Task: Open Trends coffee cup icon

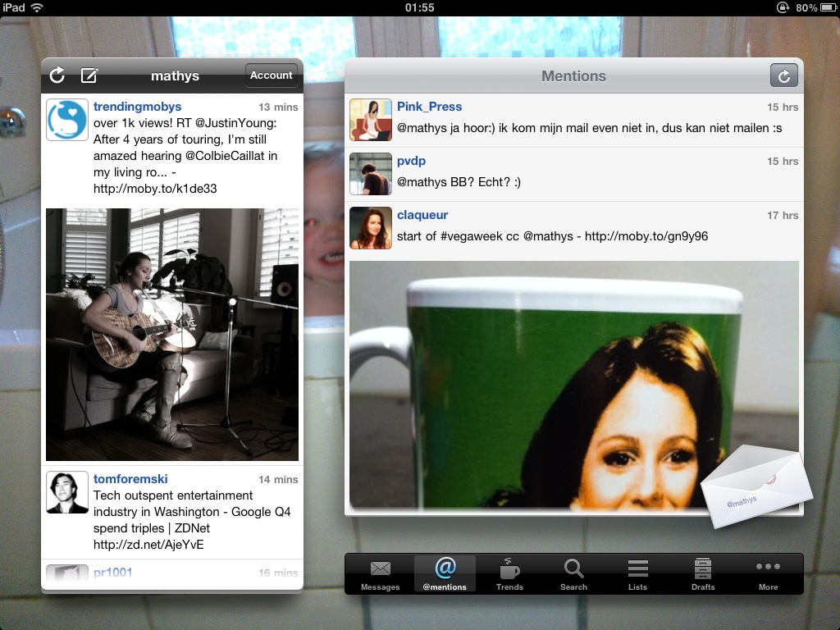Action: coord(509,574)
